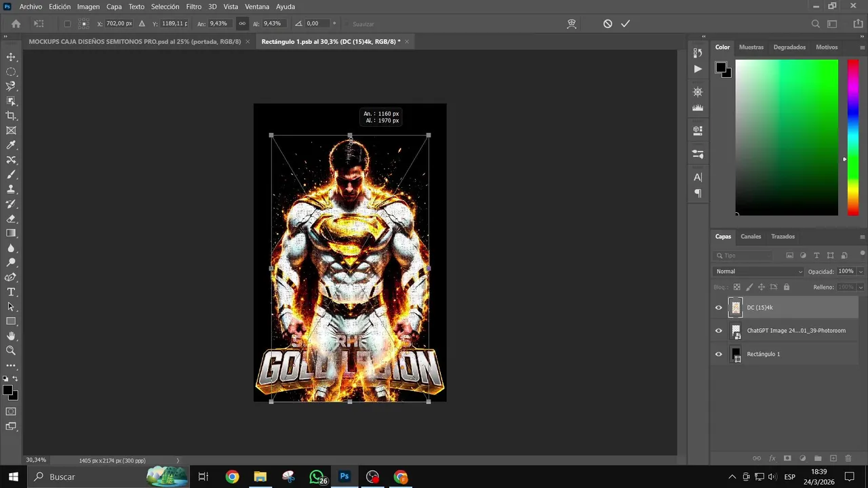Add a layer mask
Image resolution: width=868 pixels, height=488 pixels.
787,459
